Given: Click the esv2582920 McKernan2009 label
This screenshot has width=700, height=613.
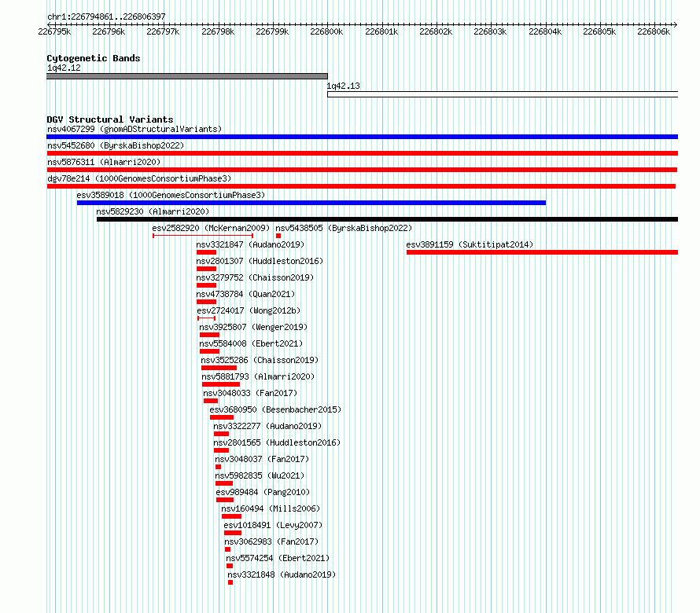Looking at the screenshot, I should pyautogui.click(x=211, y=228).
